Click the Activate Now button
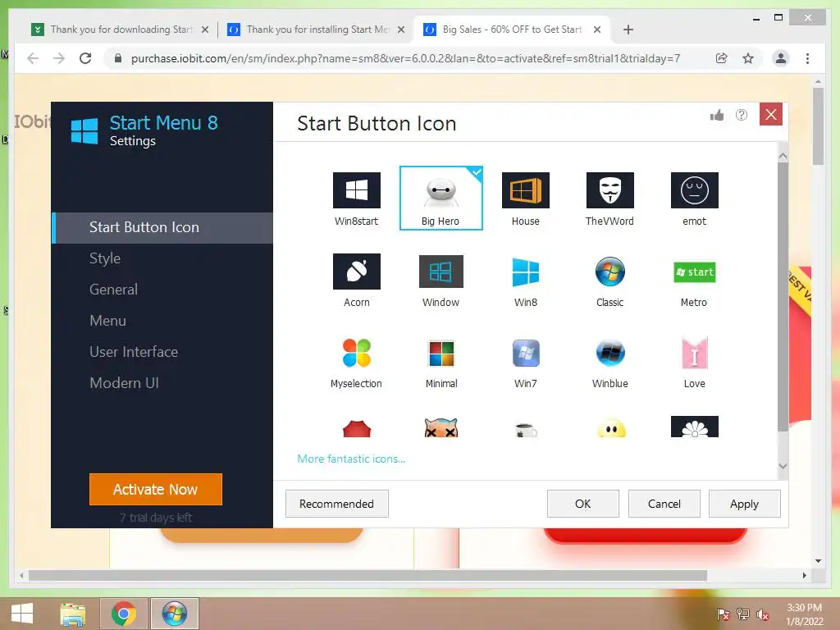Screen dimensions: 840x630 155,489
